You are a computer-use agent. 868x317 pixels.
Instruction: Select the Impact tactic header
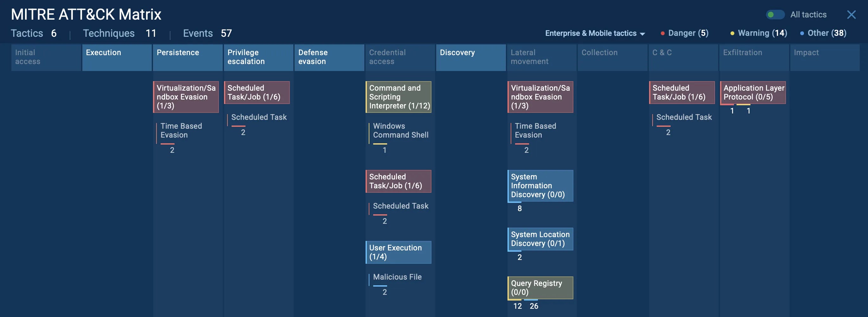[x=825, y=57]
